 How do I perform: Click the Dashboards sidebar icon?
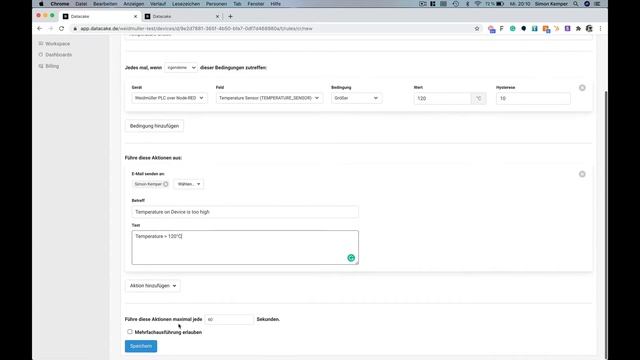pyautogui.click(x=41, y=54)
